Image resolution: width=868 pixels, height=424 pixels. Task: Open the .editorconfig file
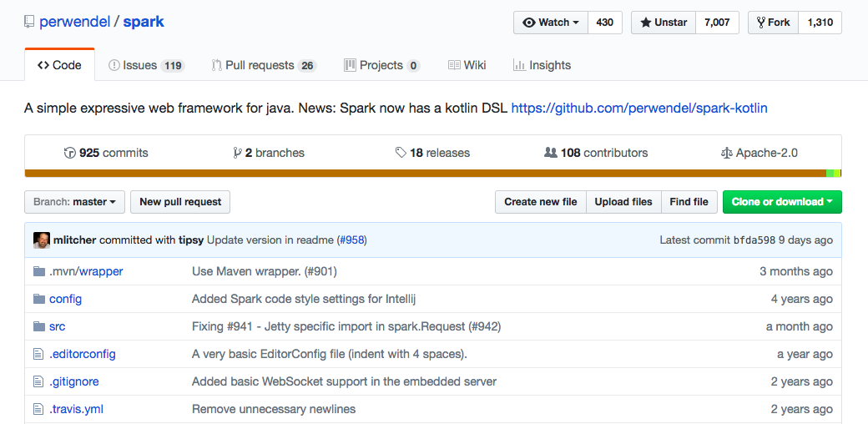tap(82, 354)
